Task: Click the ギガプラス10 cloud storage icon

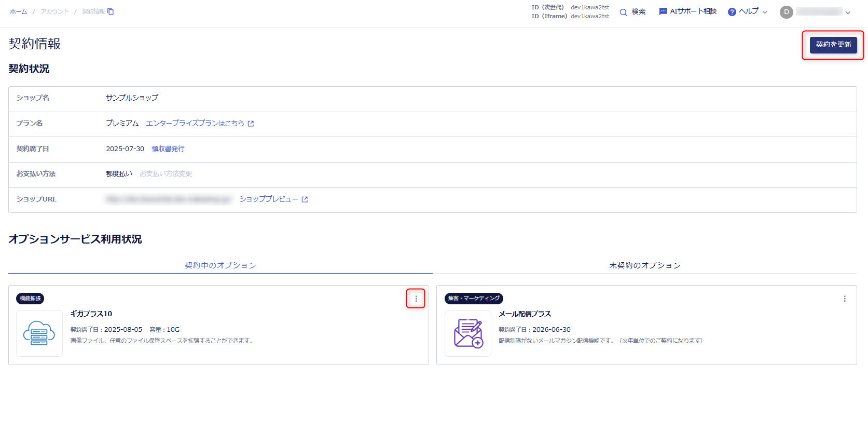Action: click(39, 333)
